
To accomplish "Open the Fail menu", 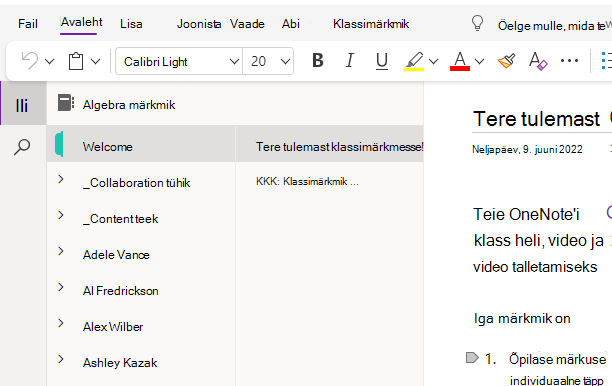I will point(28,24).
